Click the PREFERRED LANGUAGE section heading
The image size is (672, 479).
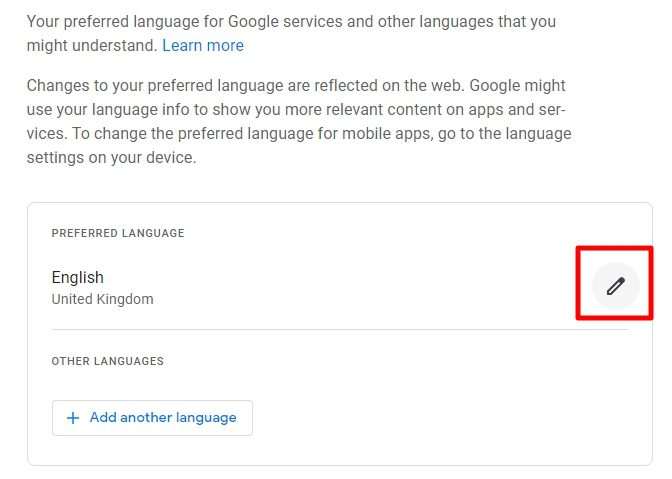coord(118,233)
